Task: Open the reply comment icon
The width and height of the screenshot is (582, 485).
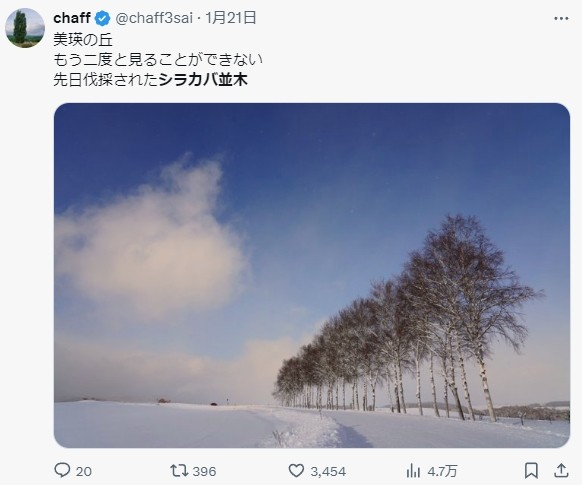Action: pyautogui.click(x=62, y=470)
